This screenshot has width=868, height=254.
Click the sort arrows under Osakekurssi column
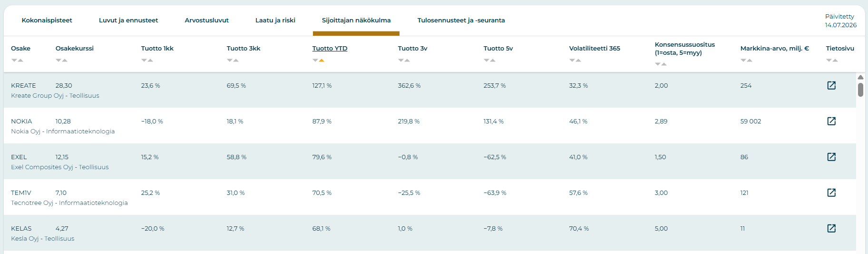tap(61, 60)
